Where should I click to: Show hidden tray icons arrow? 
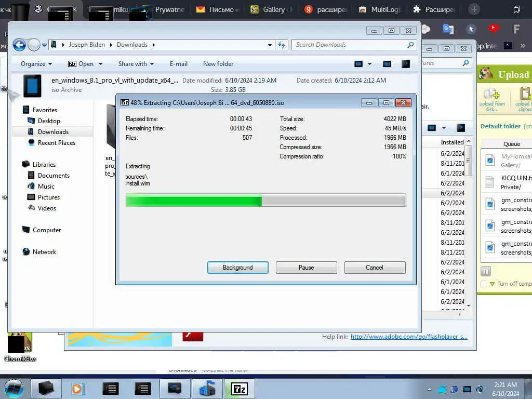[429, 389]
